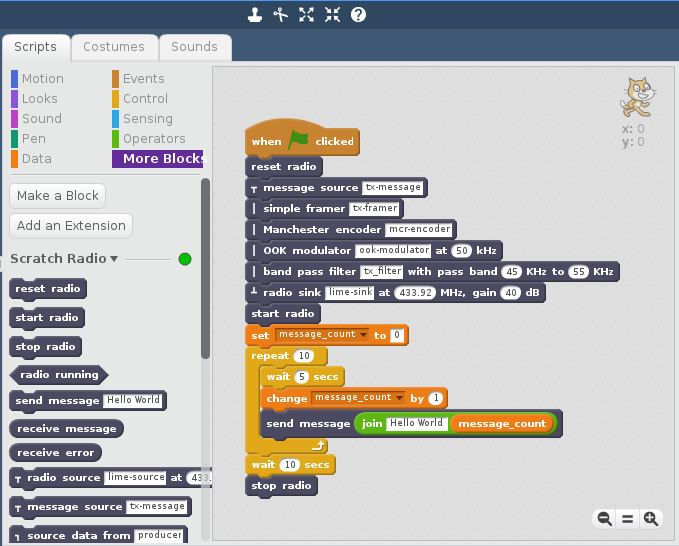Select the More Blocks category

(158, 159)
